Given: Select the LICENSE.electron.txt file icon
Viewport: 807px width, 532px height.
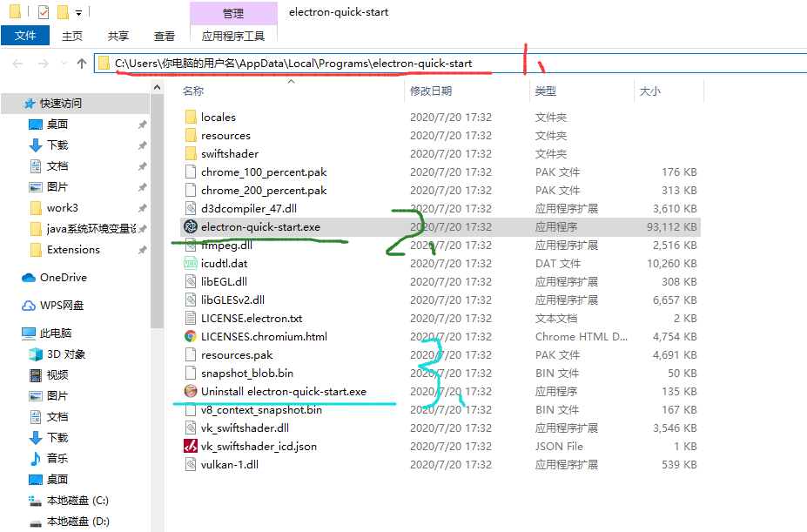Looking at the screenshot, I should pyautogui.click(x=191, y=319).
